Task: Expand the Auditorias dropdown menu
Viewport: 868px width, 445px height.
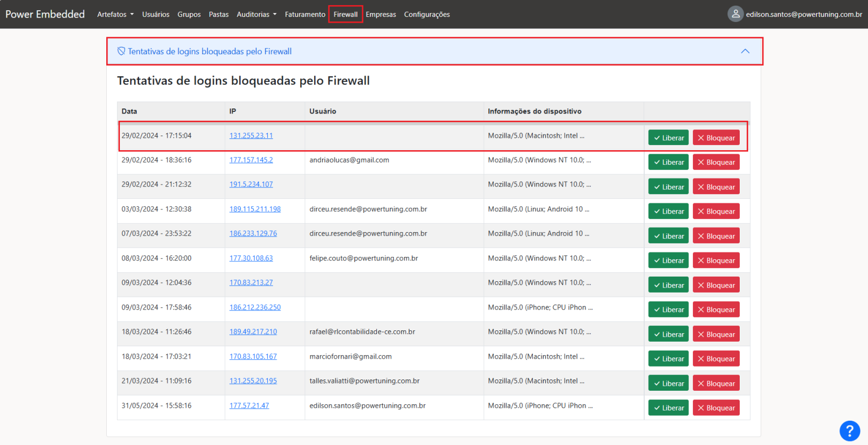Action: (257, 15)
